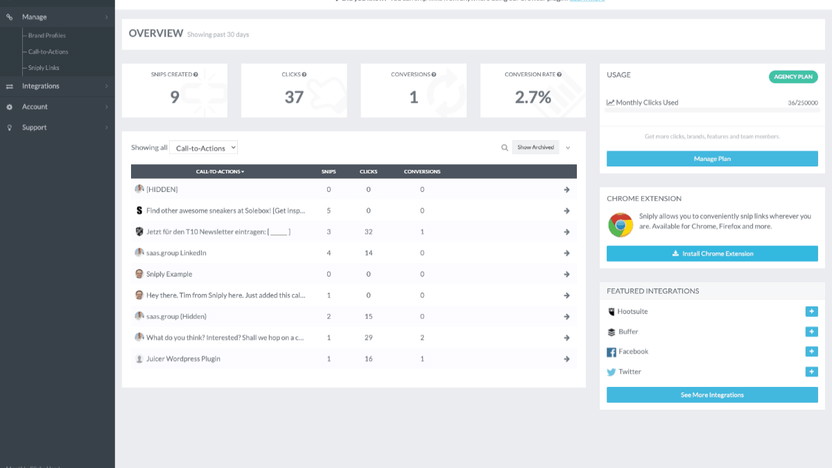Image resolution: width=832 pixels, height=468 pixels.
Task: Open arrow for the Solebox sneakers row
Action: [567, 211]
